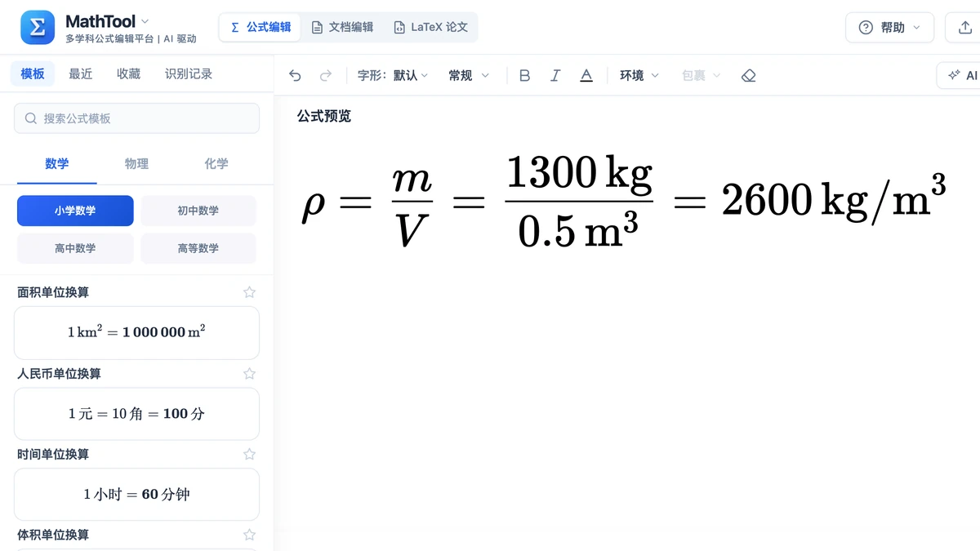Toggle italic formatting
Viewport: 980px width, 551px height.
555,75
